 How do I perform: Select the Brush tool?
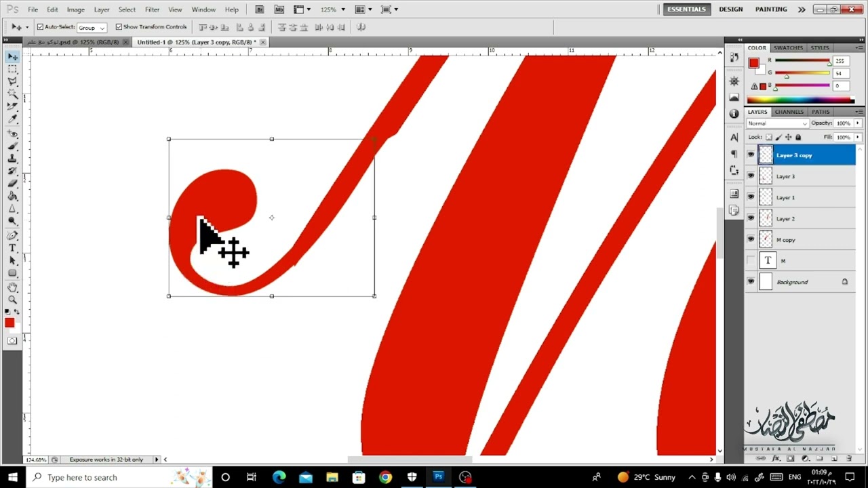click(12, 146)
